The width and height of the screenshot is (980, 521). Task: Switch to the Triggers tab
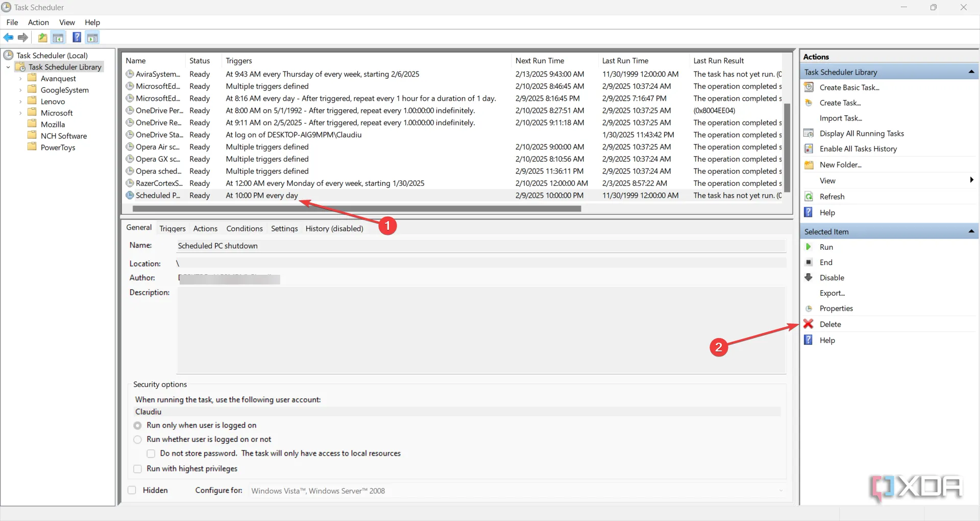(x=172, y=228)
